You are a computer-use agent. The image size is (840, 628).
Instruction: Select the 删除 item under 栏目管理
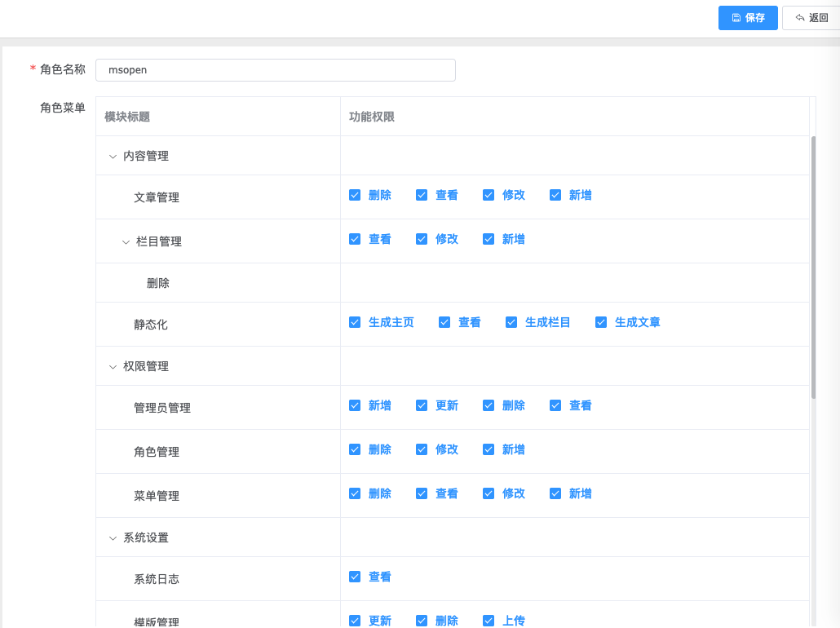(158, 283)
